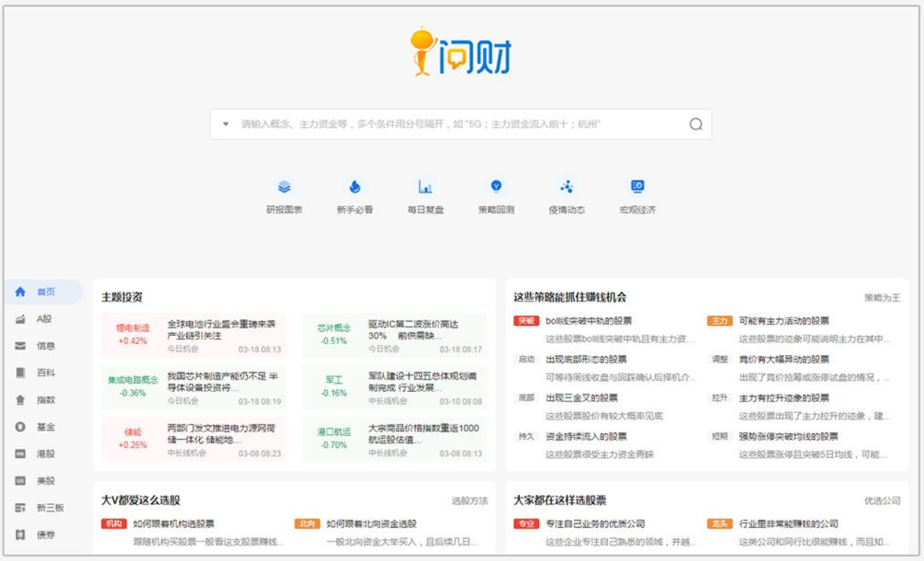
Task: Click the 优选公司 link
Action: point(882,501)
